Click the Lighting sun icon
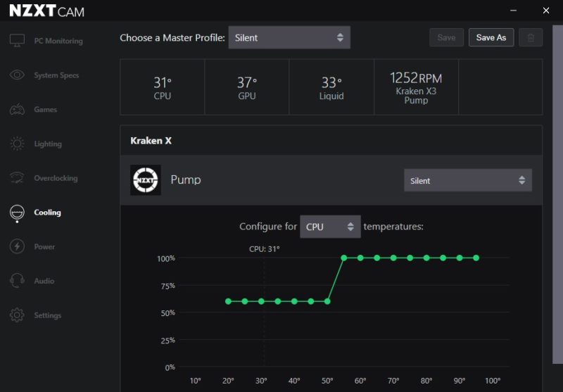 coord(17,144)
